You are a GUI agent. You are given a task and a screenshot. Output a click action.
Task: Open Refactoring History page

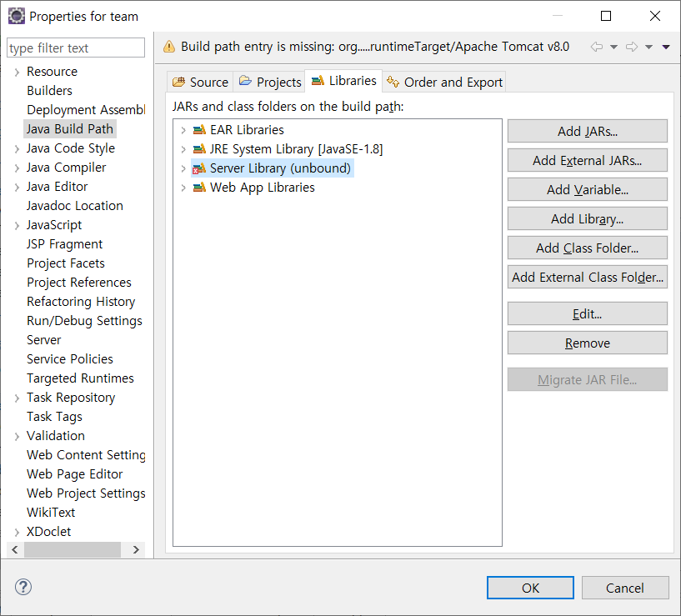point(81,302)
